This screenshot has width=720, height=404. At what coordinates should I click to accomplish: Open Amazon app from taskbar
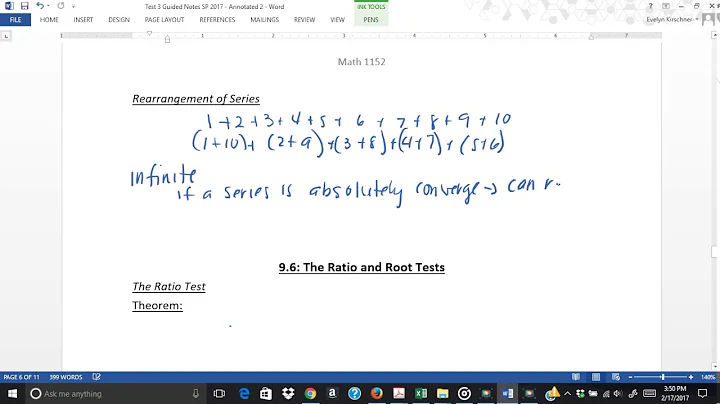click(332, 393)
